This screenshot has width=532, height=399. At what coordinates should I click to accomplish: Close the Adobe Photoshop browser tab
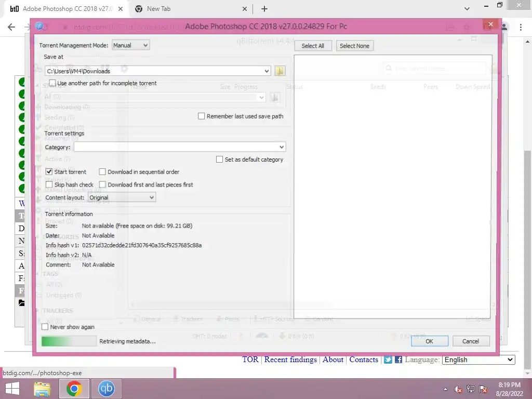click(121, 9)
